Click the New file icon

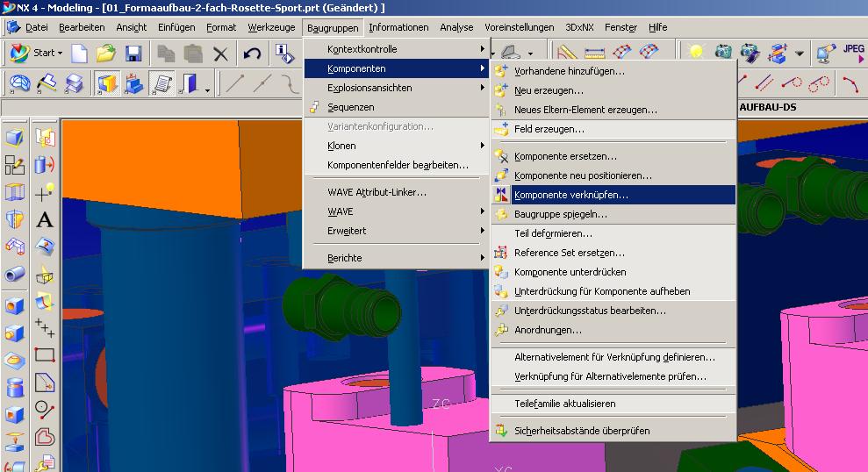click(x=79, y=54)
